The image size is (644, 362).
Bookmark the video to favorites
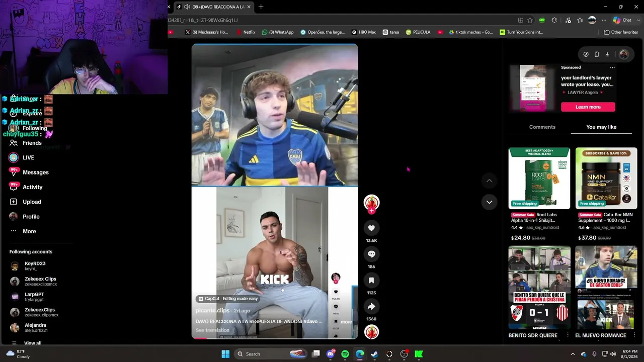[x=371, y=281]
